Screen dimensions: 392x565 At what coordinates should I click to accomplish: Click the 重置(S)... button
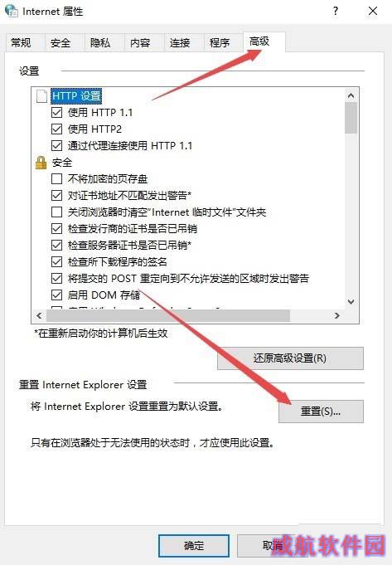(321, 412)
